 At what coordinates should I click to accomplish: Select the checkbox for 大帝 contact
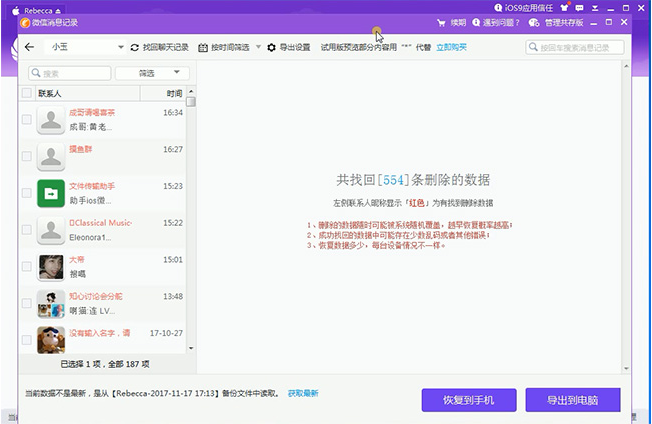click(26, 266)
